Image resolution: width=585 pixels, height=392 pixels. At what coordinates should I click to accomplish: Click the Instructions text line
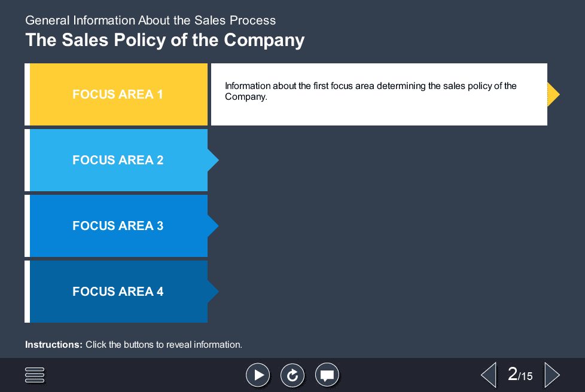(133, 345)
